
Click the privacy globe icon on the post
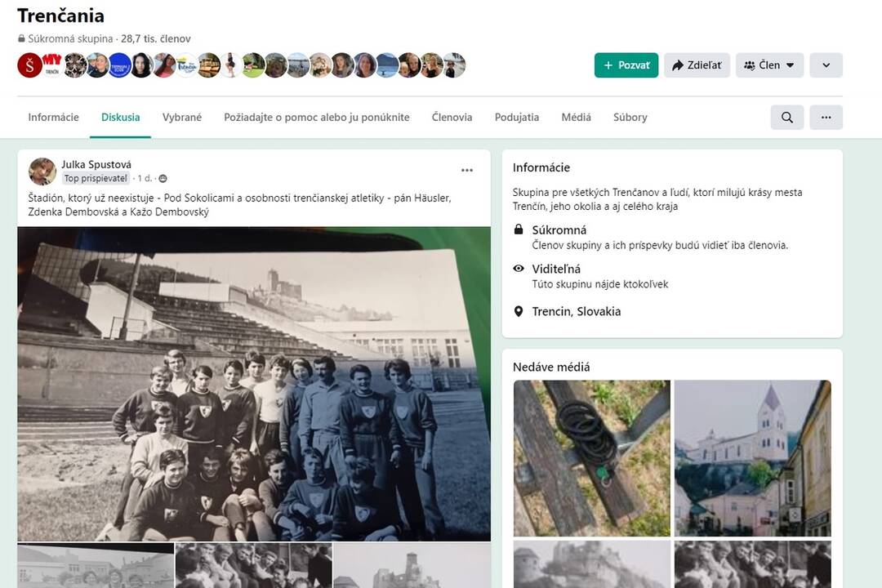(162, 178)
